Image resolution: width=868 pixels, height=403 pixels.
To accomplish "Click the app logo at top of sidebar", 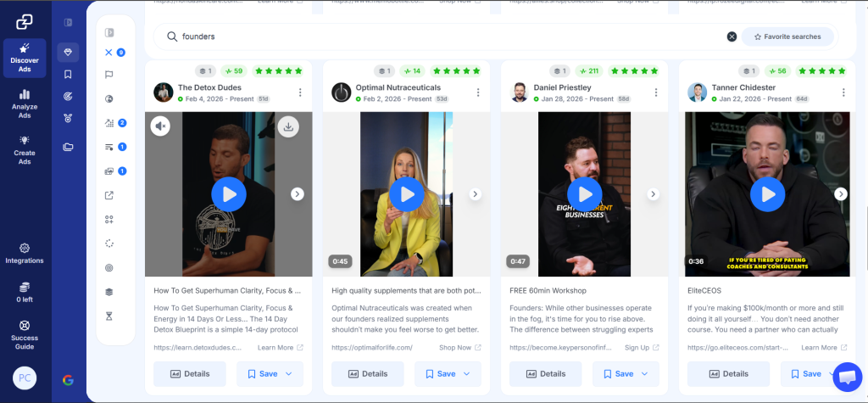I will click(25, 21).
